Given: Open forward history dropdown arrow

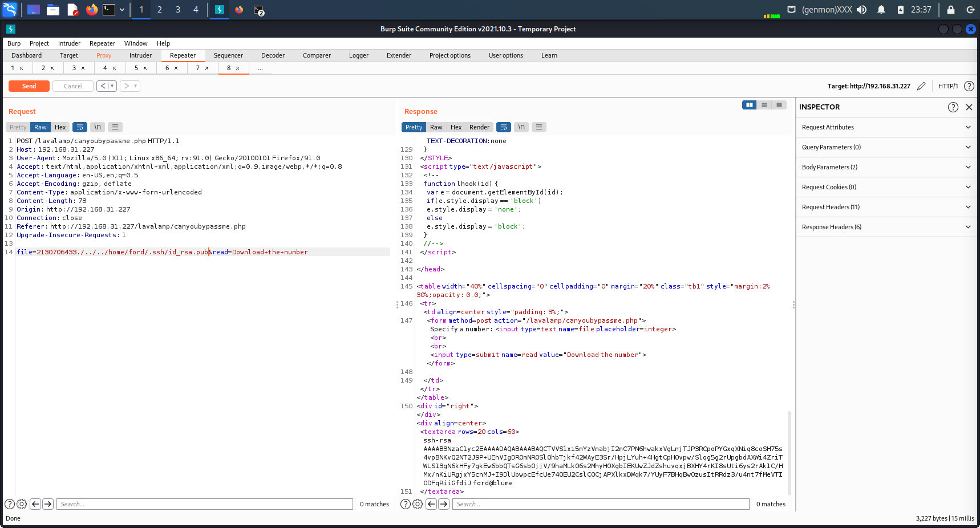Looking at the screenshot, I should point(136,86).
